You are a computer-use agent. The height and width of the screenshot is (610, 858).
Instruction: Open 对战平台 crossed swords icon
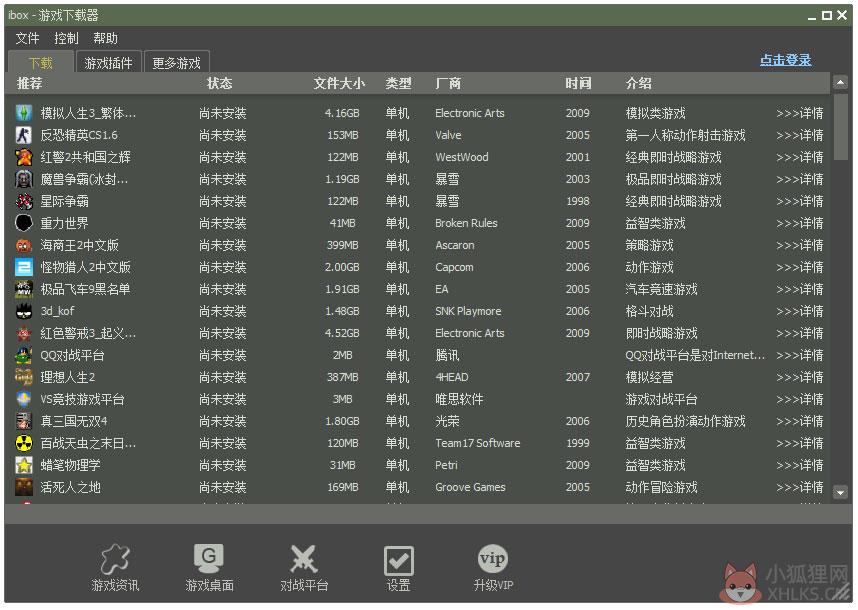304,559
